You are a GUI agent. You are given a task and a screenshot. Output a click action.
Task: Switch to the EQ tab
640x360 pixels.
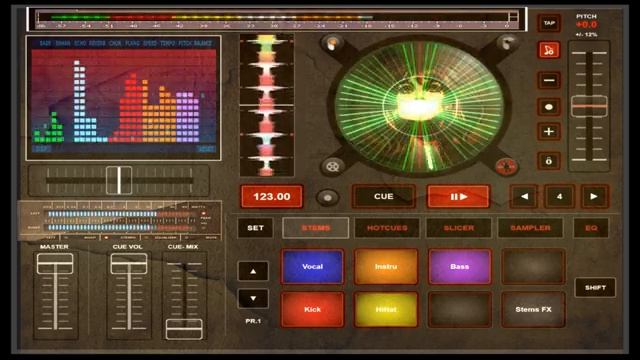pos(591,228)
